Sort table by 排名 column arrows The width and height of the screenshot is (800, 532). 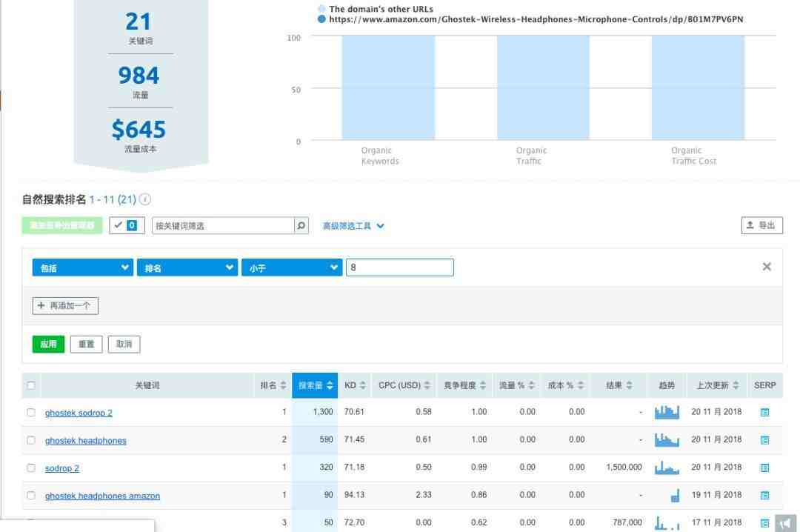coord(283,385)
